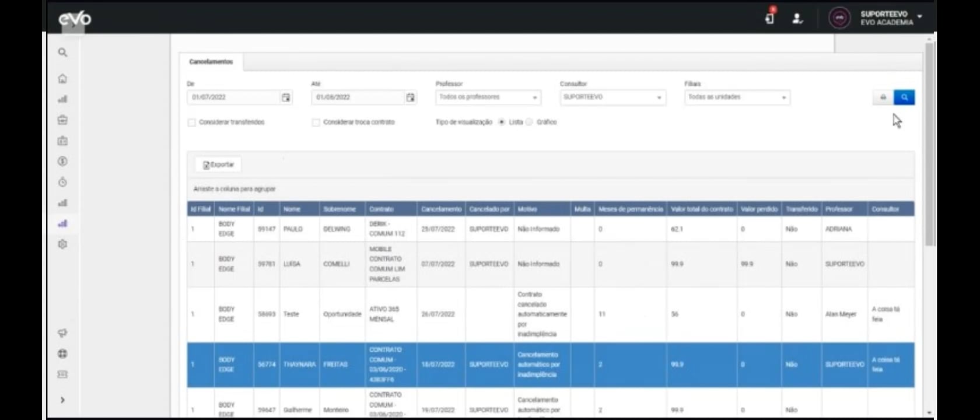This screenshot has width=980, height=420.
Task: Click the sidebar magnifier search icon
Action: tap(62, 52)
